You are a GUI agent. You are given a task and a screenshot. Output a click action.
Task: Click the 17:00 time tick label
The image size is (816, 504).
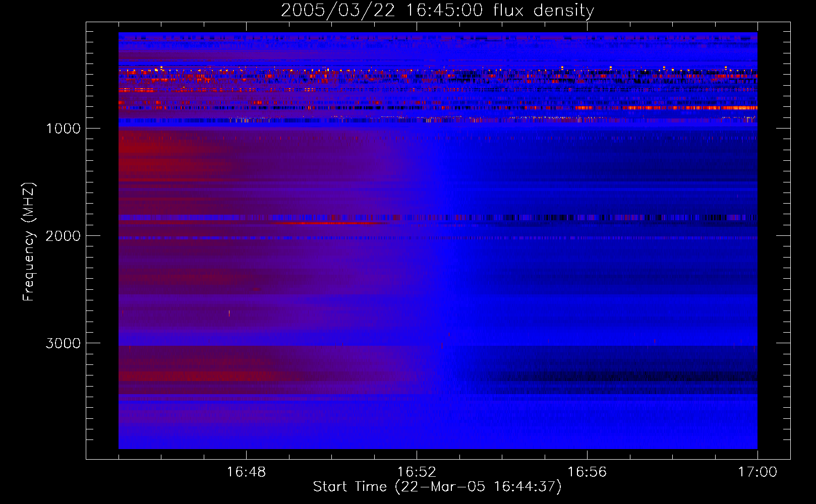tap(757, 472)
